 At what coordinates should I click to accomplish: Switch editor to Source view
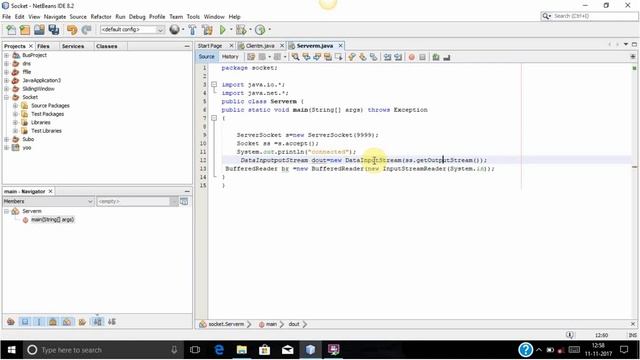tap(207, 57)
